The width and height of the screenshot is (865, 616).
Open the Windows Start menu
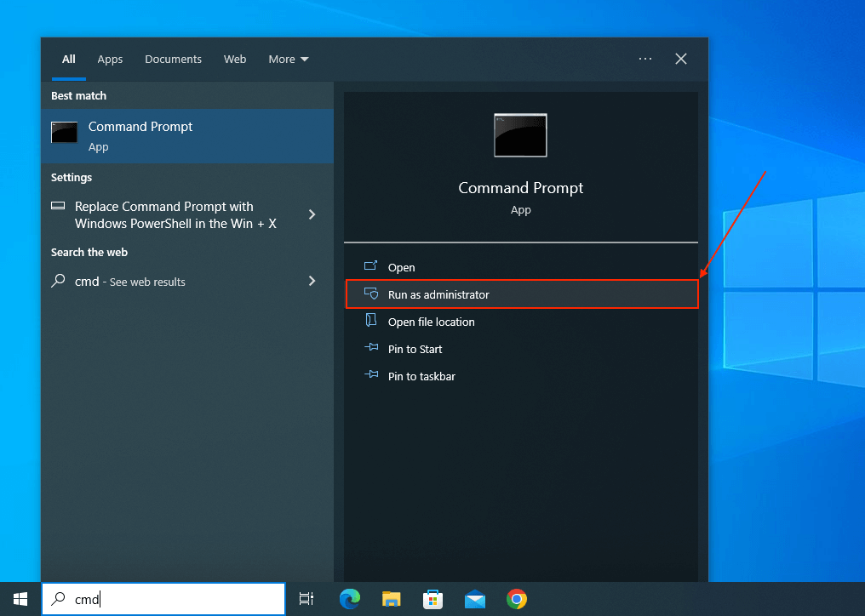coord(20,599)
